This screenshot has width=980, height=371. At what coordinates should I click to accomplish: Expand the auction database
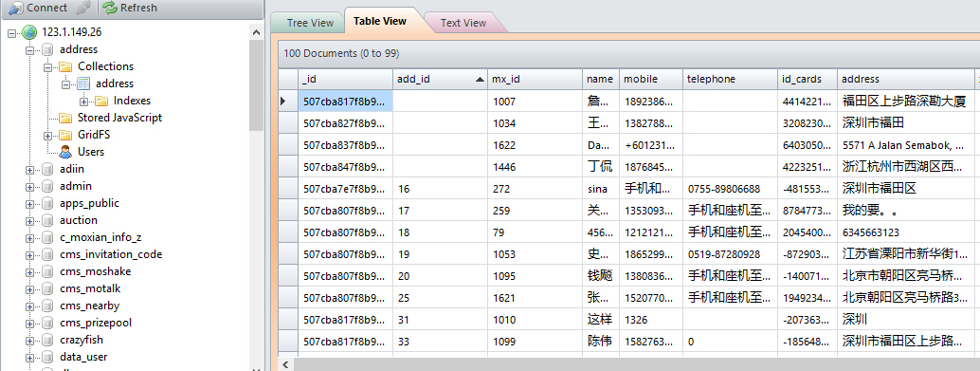(29, 221)
